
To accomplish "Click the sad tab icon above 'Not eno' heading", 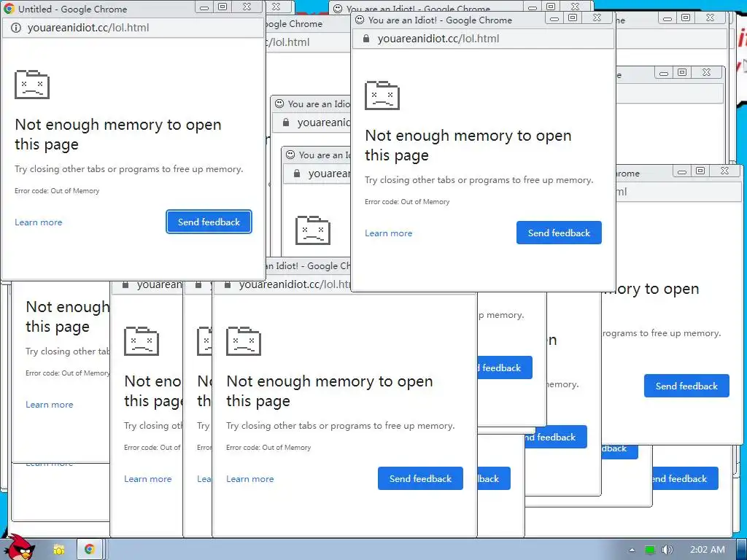I will (142, 341).
